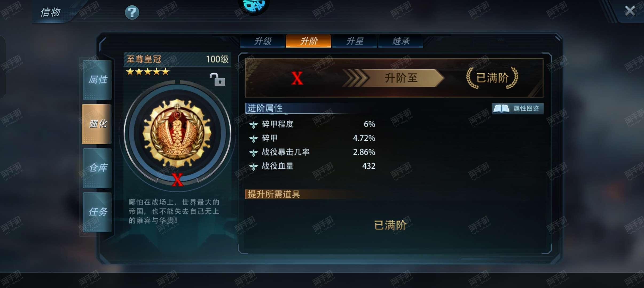
Task: Open the 仓库 side tab
Action: 97,168
